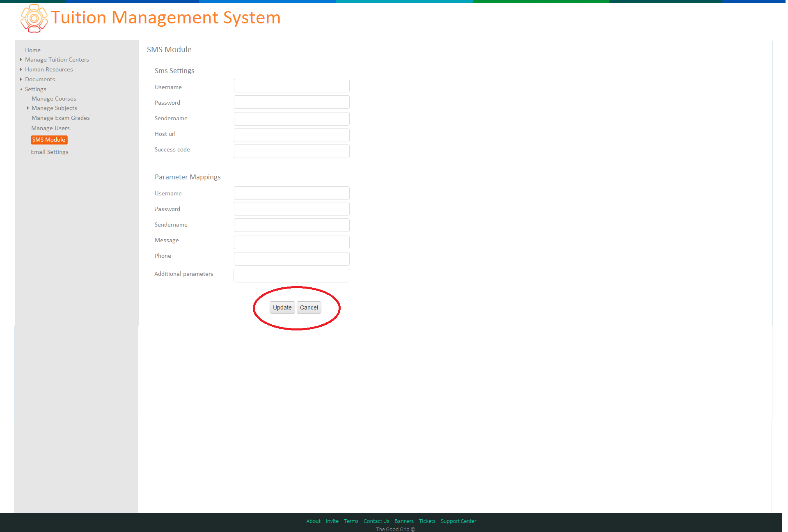The height and width of the screenshot is (532, 788).
Task: Open Manage Tuition Centers
Action: point(57,60)
